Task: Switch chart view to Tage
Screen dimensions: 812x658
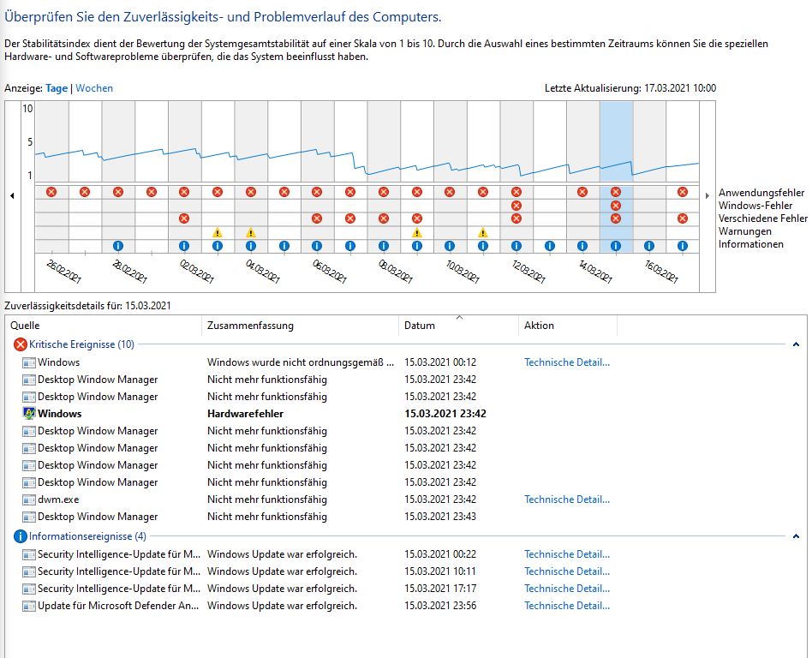Action: click(x=57, y=88)
